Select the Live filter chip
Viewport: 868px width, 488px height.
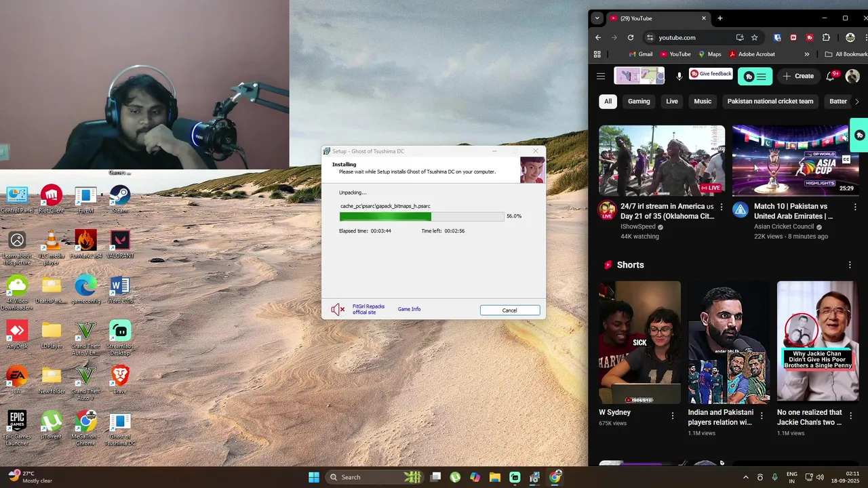tap(672, 102)
